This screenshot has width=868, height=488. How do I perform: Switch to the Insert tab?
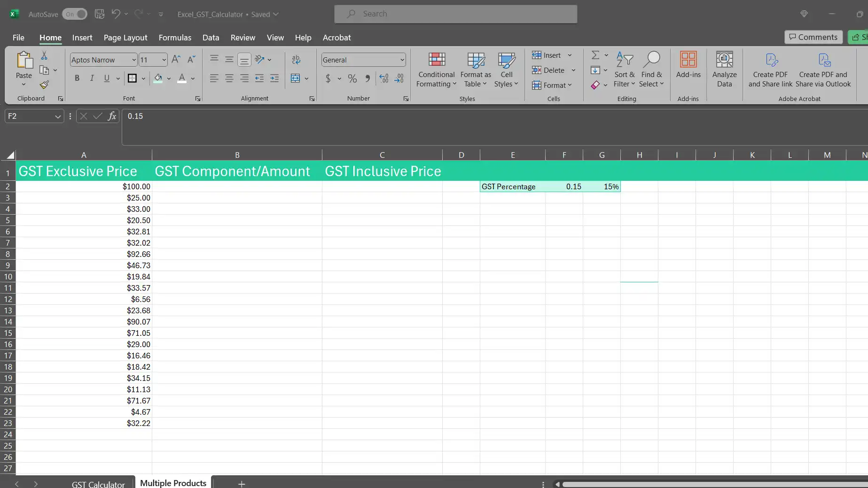pos(82,38)
